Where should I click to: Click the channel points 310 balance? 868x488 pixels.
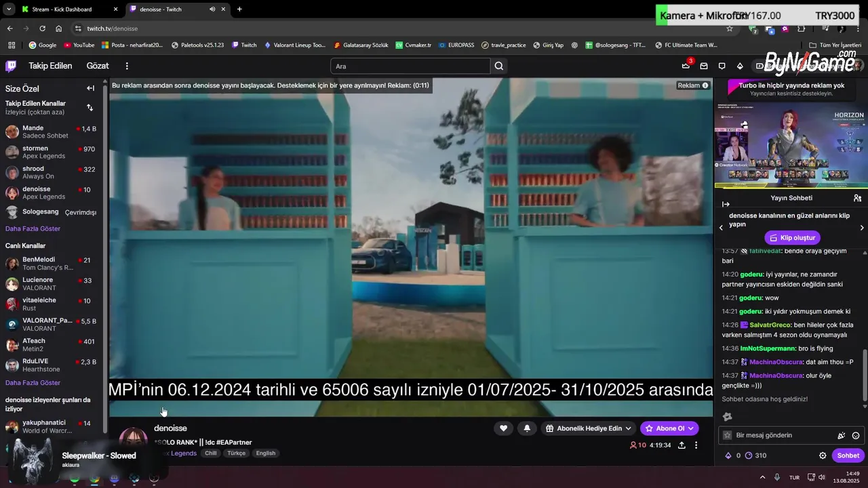(755, 455)
